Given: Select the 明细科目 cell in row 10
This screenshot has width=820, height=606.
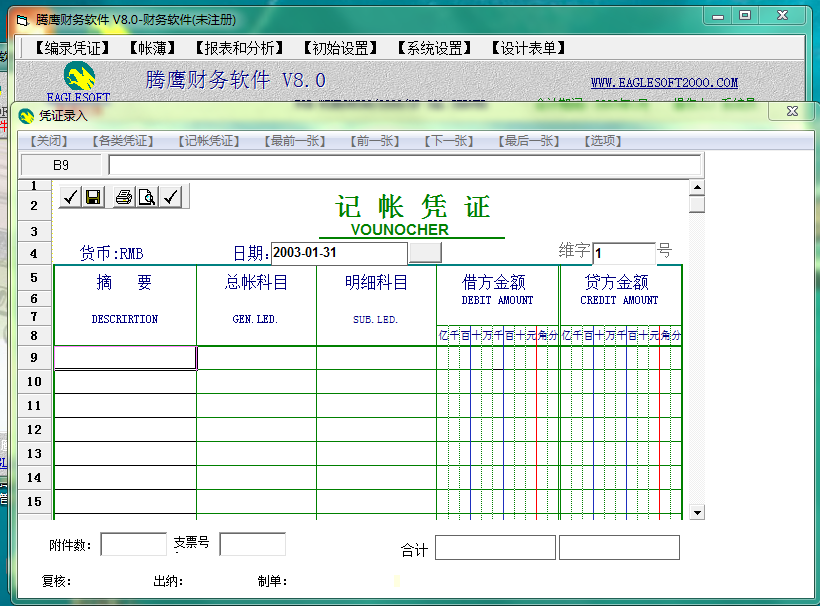Looking at the screenshot, I should [377, 382].
